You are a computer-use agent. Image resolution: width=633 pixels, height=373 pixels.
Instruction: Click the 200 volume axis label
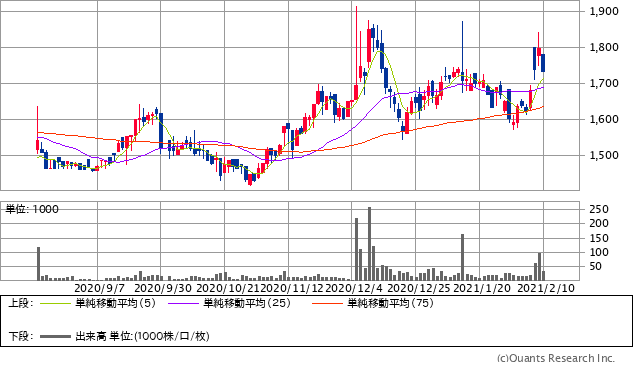coord(599,223)
